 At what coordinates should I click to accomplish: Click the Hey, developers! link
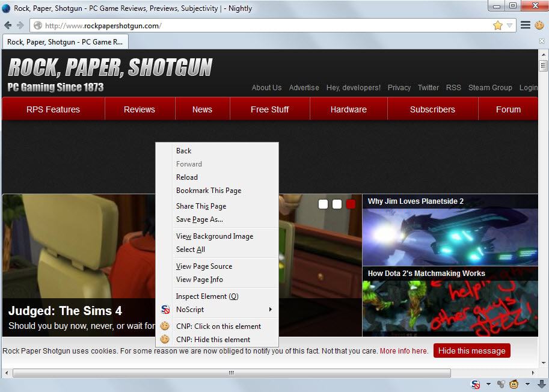354,88
